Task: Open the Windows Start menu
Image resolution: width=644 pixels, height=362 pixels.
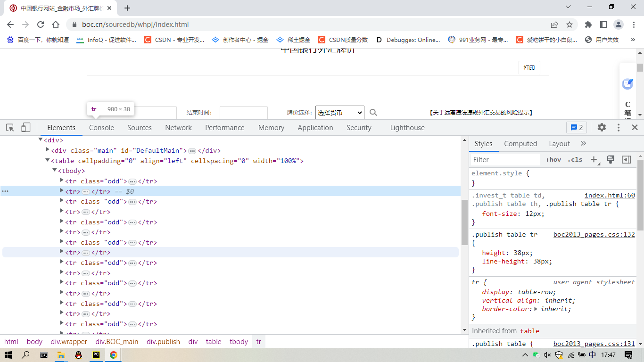Action: point(8,355)
